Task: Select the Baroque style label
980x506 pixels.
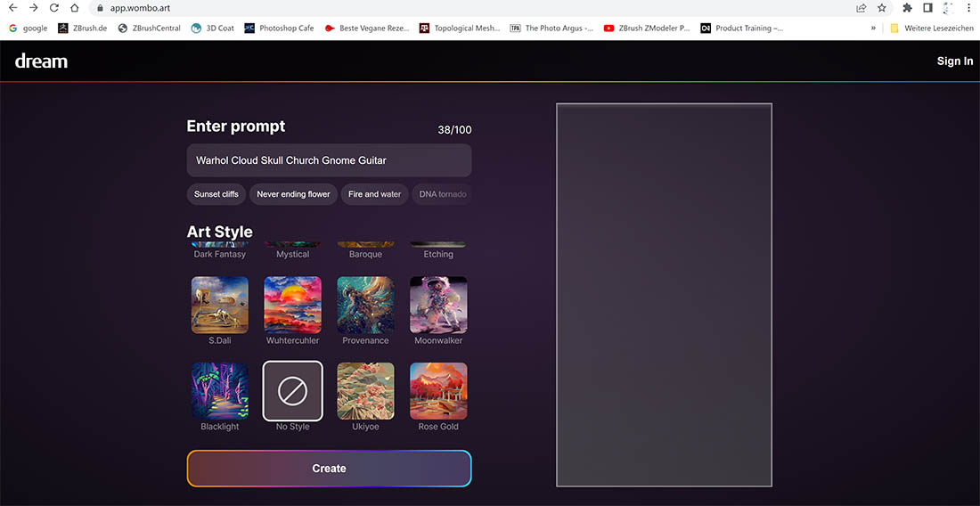Action: [365, 254]
